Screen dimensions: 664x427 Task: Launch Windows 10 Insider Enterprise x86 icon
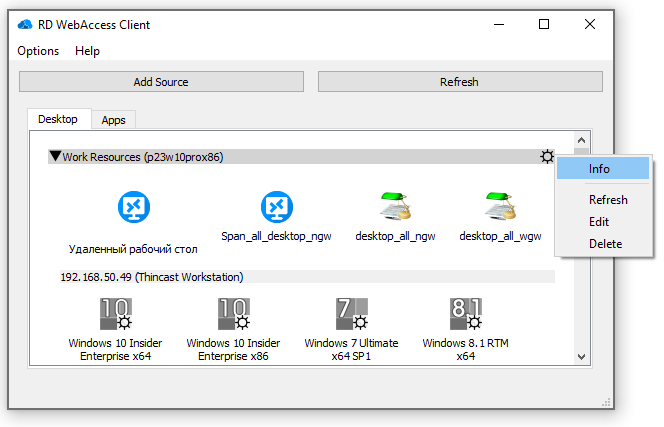point(233,314)
